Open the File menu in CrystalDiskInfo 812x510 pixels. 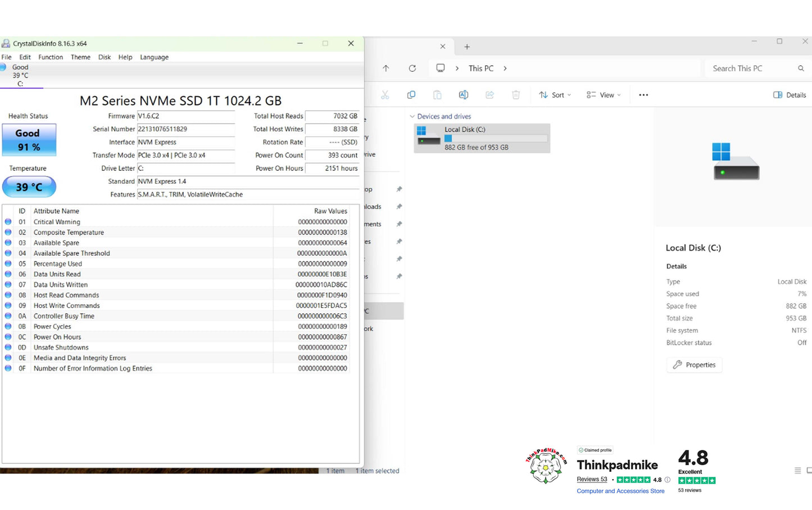click(x=7, y=57)
